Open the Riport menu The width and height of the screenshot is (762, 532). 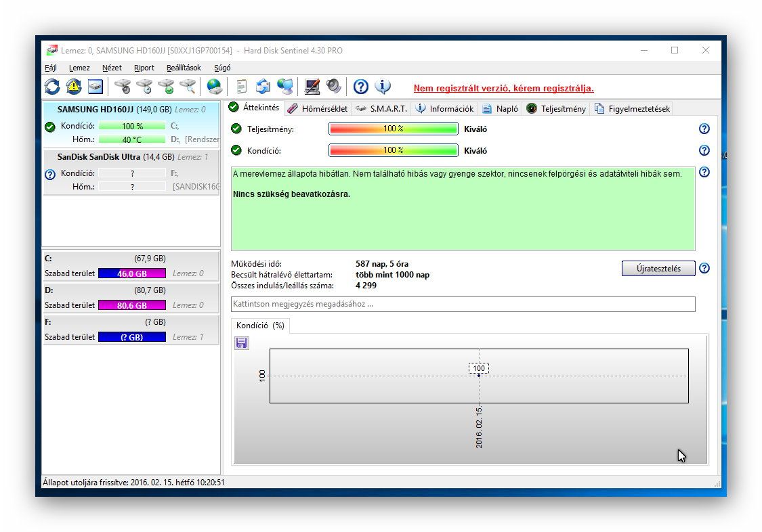(x=144, y=68)
